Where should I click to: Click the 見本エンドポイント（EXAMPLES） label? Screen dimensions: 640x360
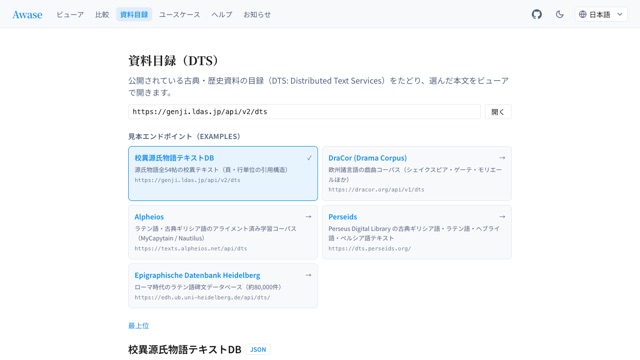184,136
